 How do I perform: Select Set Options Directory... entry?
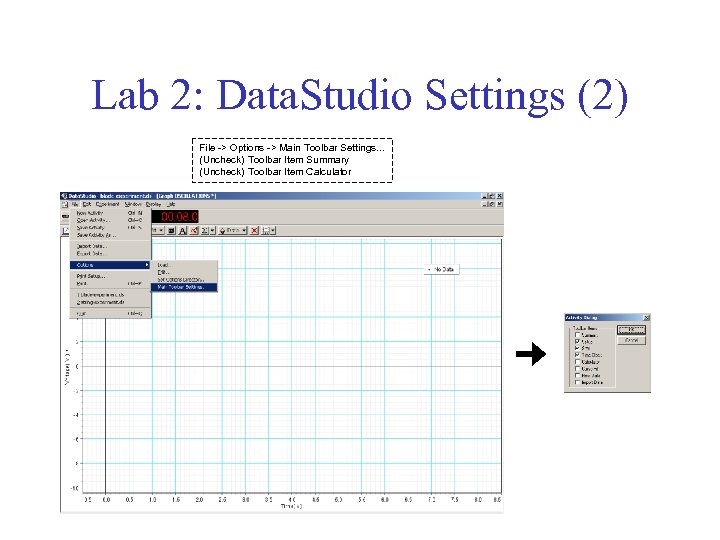pyautogui.click(x=184, y=280)
